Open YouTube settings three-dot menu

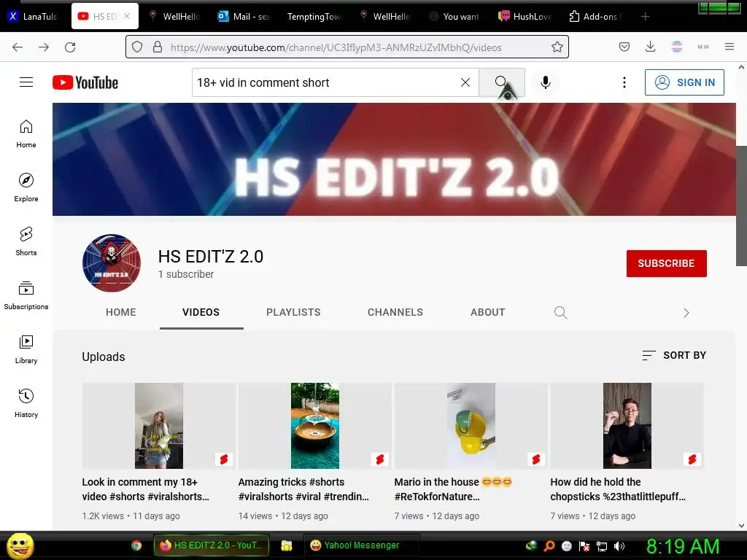click(624, 82)
